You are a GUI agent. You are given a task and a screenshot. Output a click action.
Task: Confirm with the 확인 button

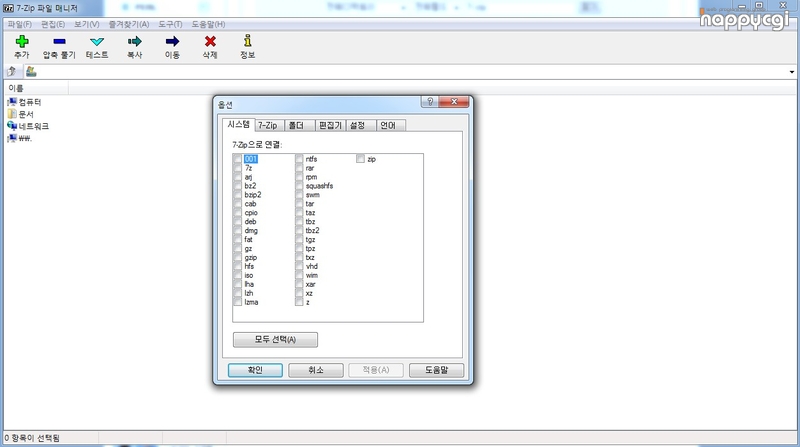point(255,370)
